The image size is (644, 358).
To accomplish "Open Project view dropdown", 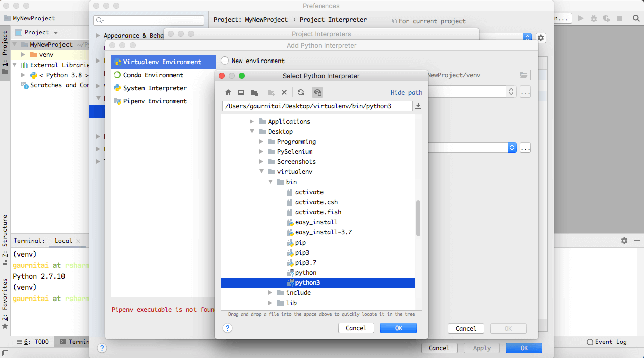I will (55, 33).
